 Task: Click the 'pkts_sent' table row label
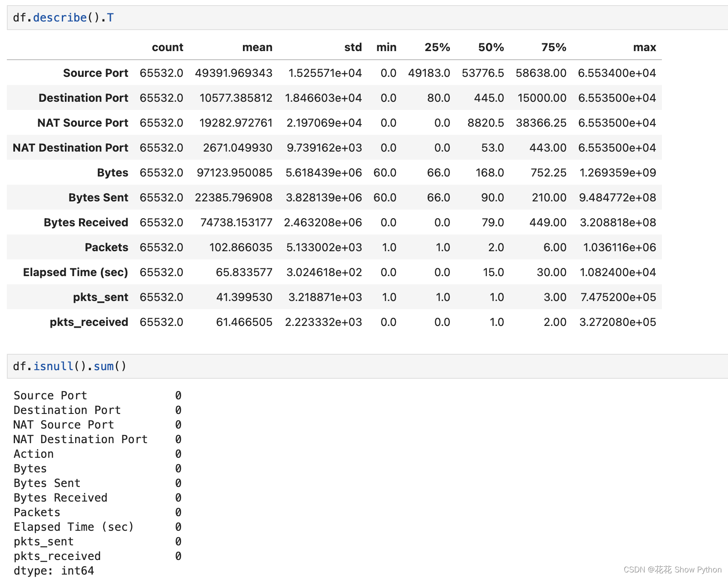tap(100, 297)
